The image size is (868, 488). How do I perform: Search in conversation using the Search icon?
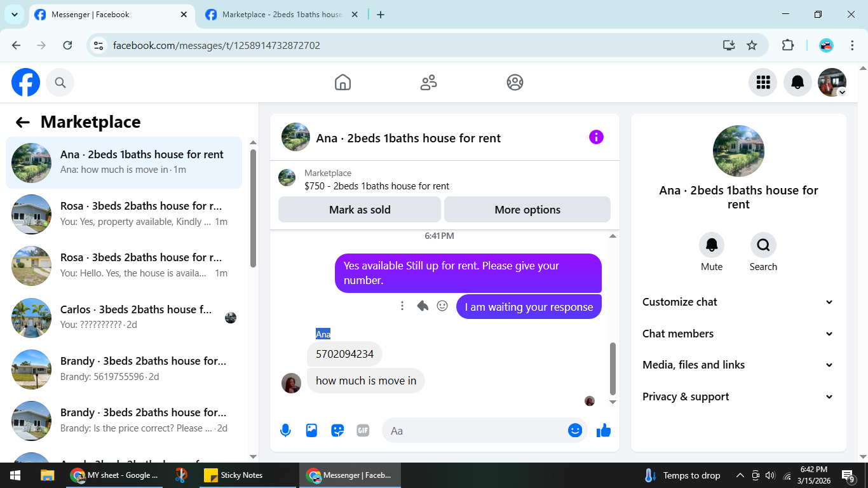763,245
